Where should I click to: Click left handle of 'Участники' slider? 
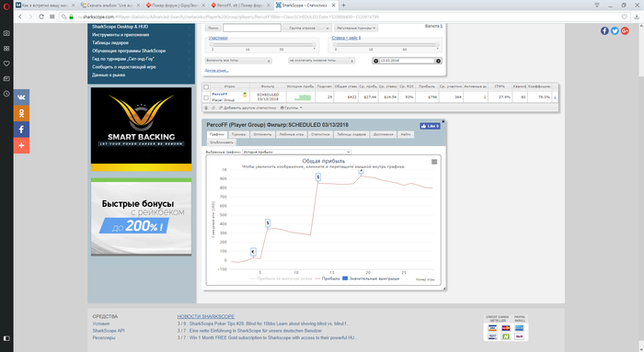(212, 44)
